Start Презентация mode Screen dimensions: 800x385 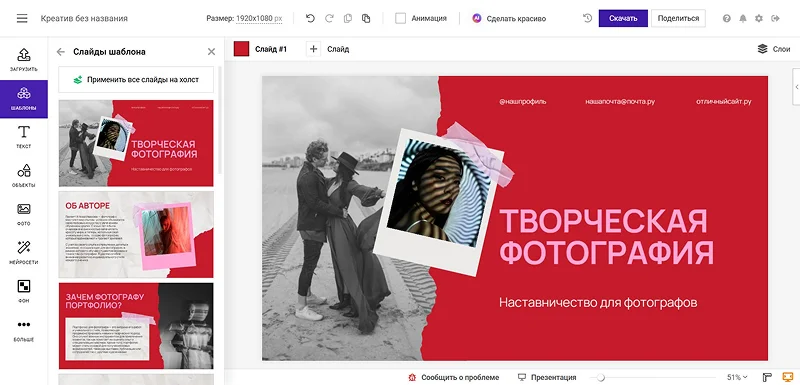(x=547, y=377)
